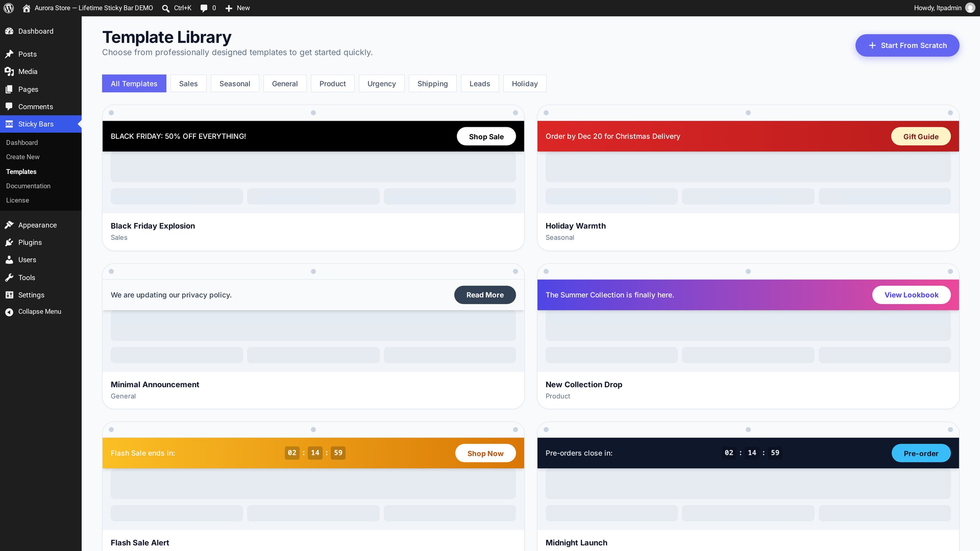Click the plus New icon in admin bar

[229, 8]
